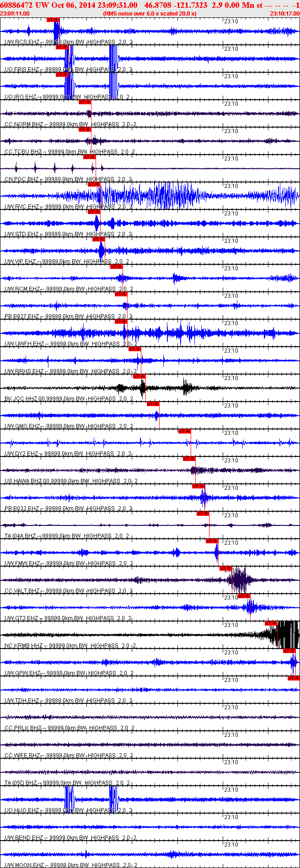Click the red pick marker on UW.RCS trace

53,20
